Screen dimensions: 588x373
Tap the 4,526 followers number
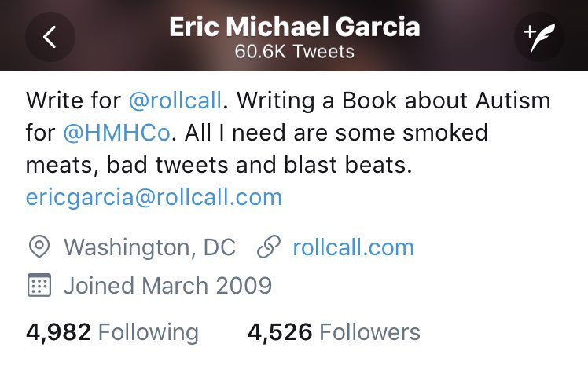click(280, 332)
